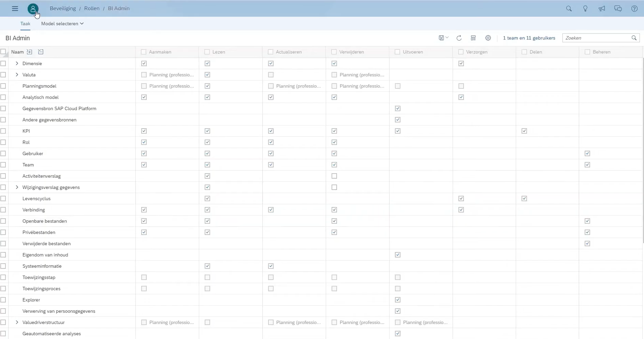Click the refresh icon in toolbar
The height and width of the screenshot is (339, 644).
tap(459, 38)
